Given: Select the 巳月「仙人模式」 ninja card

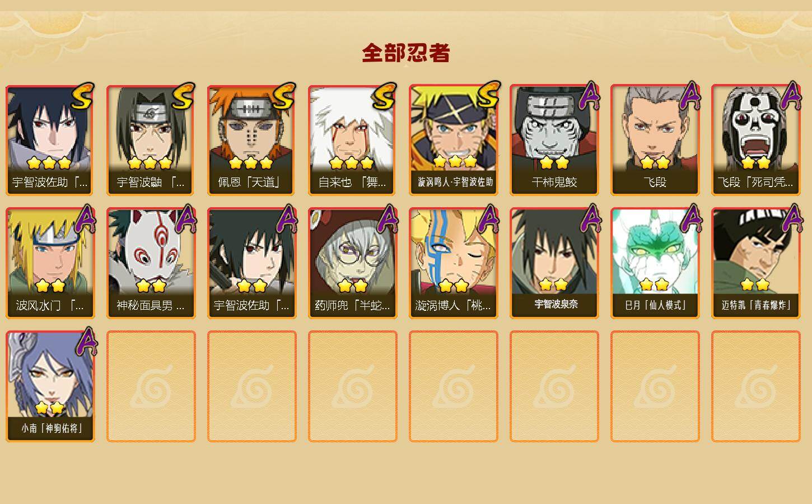Looking at the screenshot, I should pyautogui.click(x=655, y=263).
